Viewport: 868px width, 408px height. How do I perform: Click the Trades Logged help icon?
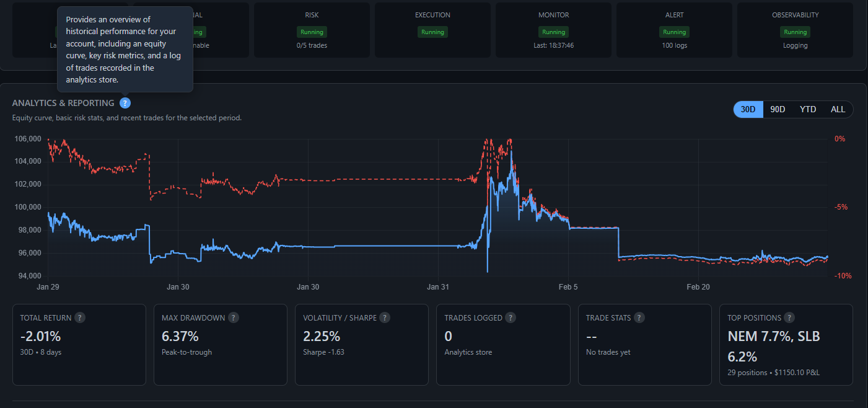point(511,317)
